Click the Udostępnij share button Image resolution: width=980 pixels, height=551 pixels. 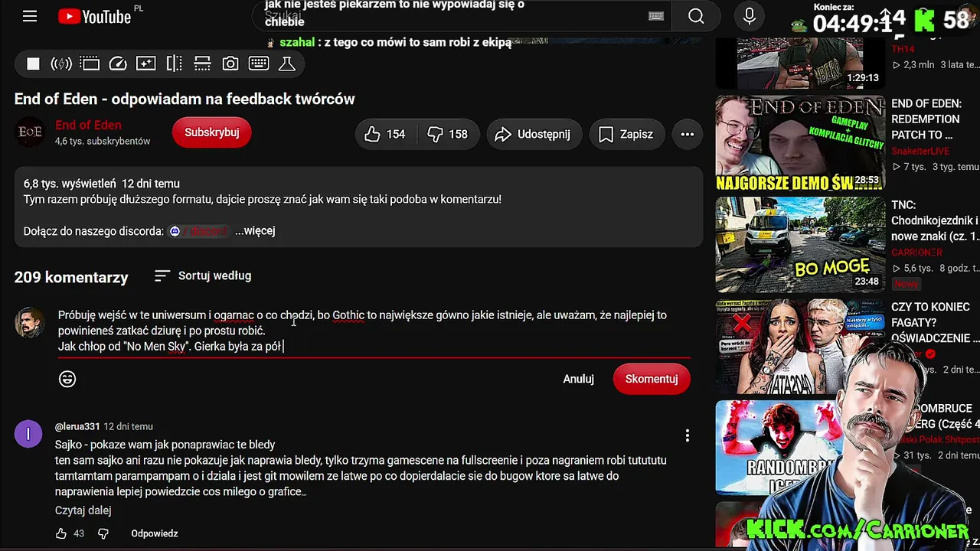coord(534,135)
